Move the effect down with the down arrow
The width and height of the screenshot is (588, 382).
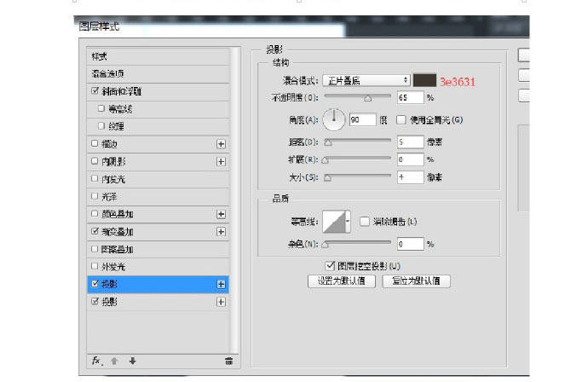tap(132, 361)
